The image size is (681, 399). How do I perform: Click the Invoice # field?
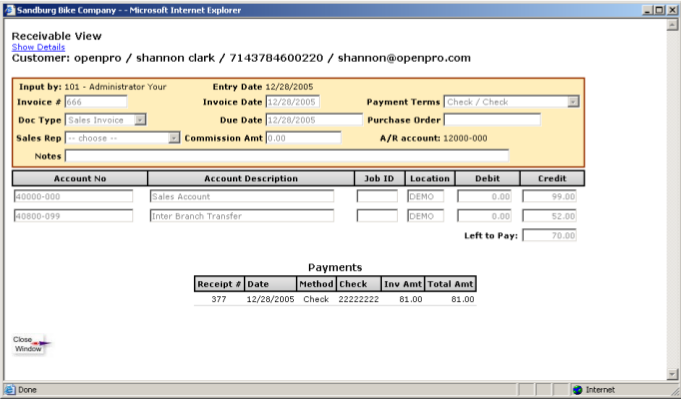pos(96,102)
